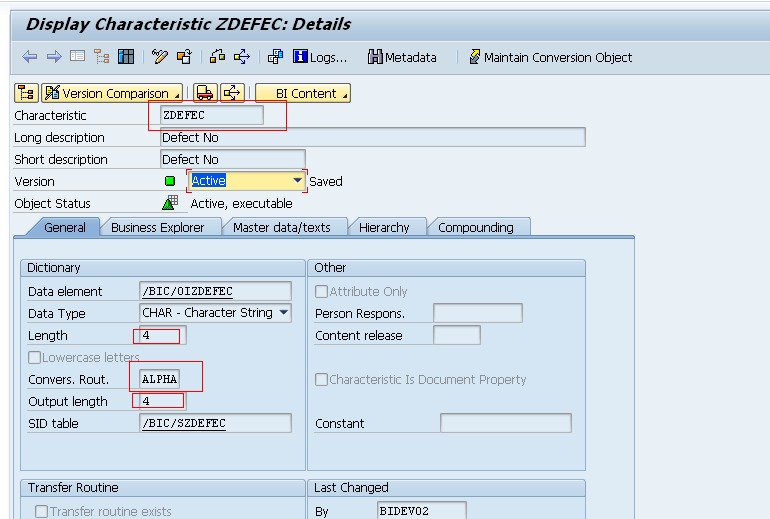
Task: Click data element /BIC/OIZDEFEC
Action: pos(215,291)
